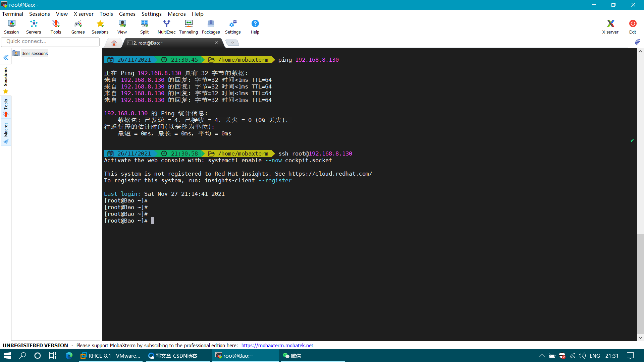The height and width of the screenshot is (362, 644).
Task: Open the cloud.redhat.com link in terminal
Action: (x=330, y=174)
